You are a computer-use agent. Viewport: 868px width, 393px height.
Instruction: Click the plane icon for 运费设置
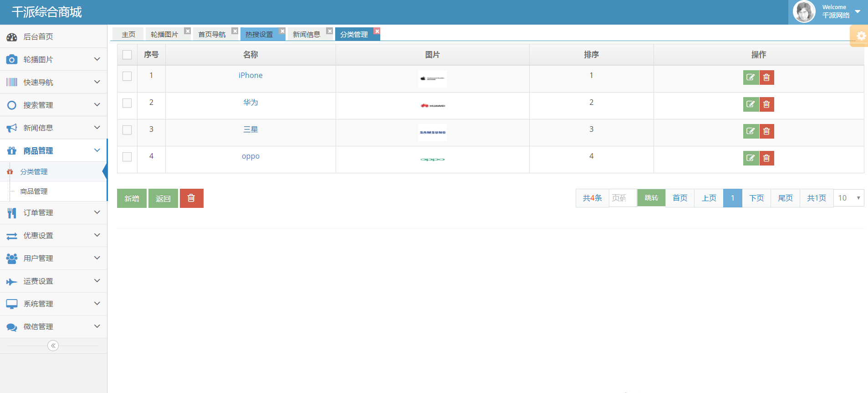click(12, 281)
